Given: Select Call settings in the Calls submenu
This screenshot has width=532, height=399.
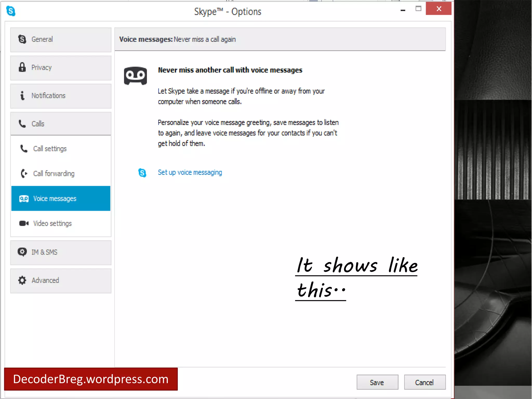Looking at the screenshot, I should 61,149.
